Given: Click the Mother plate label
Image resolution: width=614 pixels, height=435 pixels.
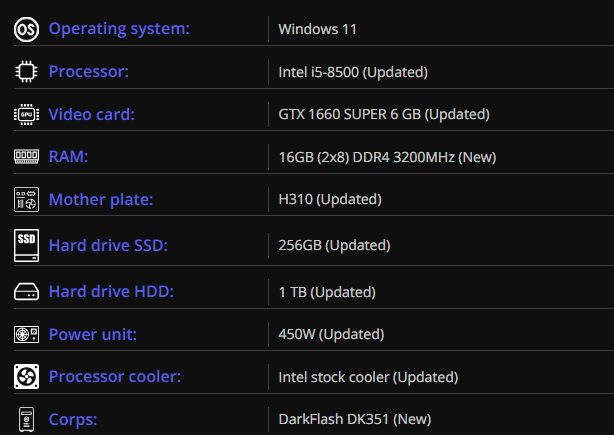Looking at the screenshot, I should pos(101,199).
